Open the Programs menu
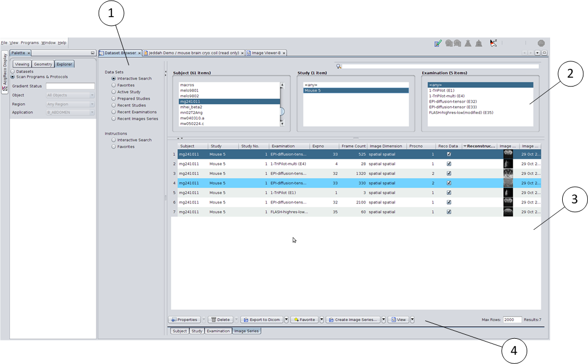 coord(30,43)
